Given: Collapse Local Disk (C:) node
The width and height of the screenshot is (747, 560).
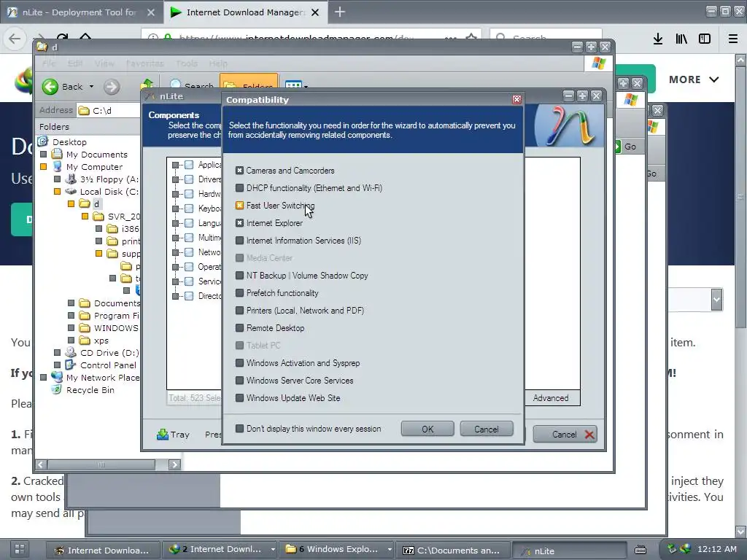Looking at the screenshot, I should click(57, 192).
